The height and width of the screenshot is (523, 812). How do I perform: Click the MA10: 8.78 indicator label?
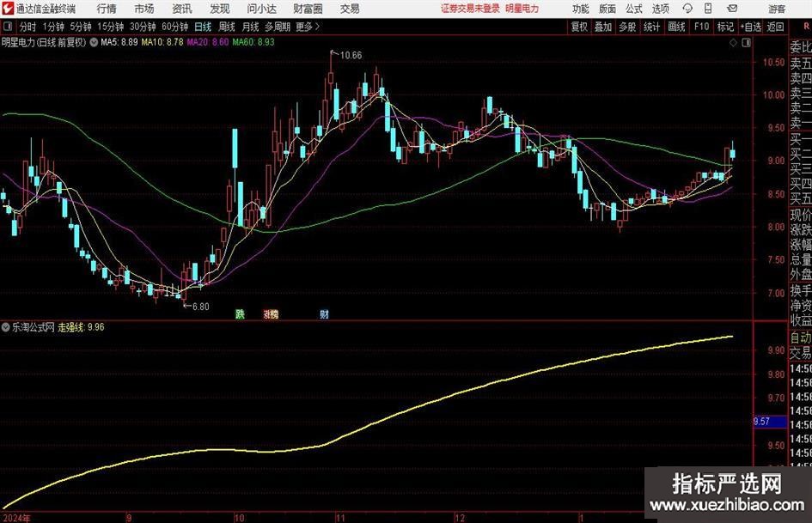(x=162, y=42)
